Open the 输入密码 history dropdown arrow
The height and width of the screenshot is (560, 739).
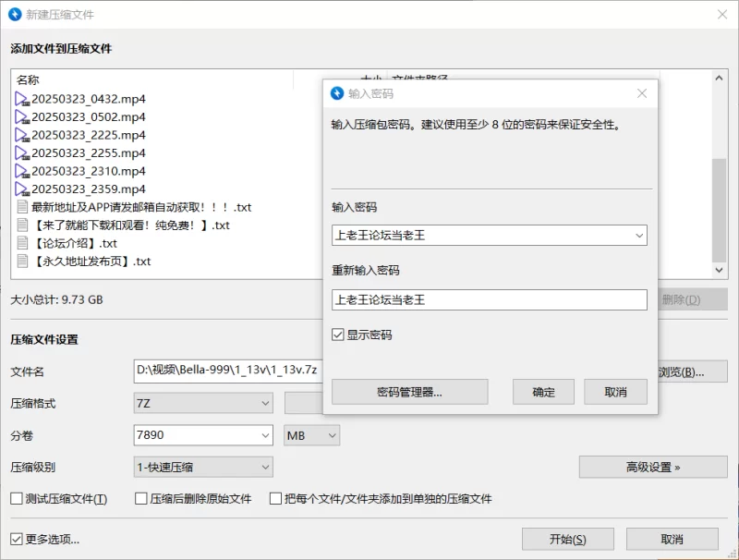[639, 236]
